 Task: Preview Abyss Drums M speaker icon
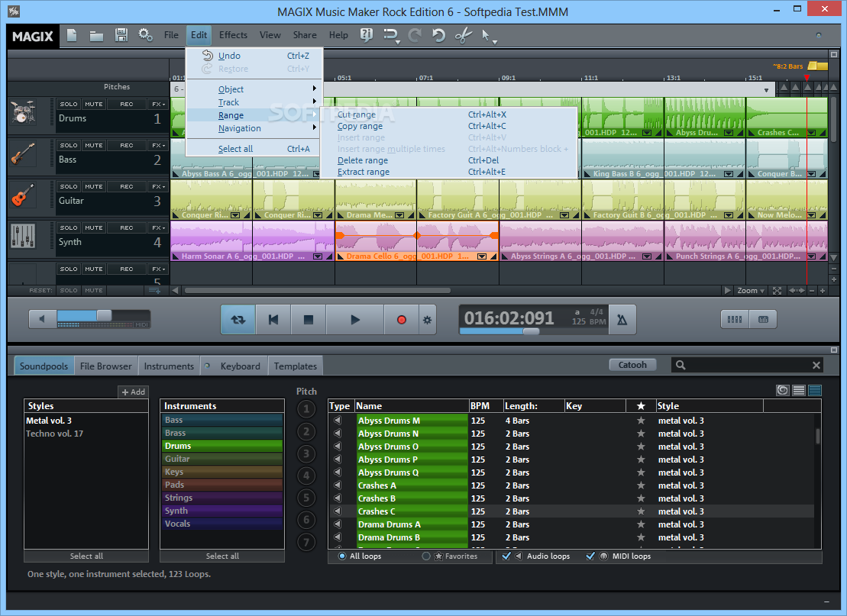338,420
